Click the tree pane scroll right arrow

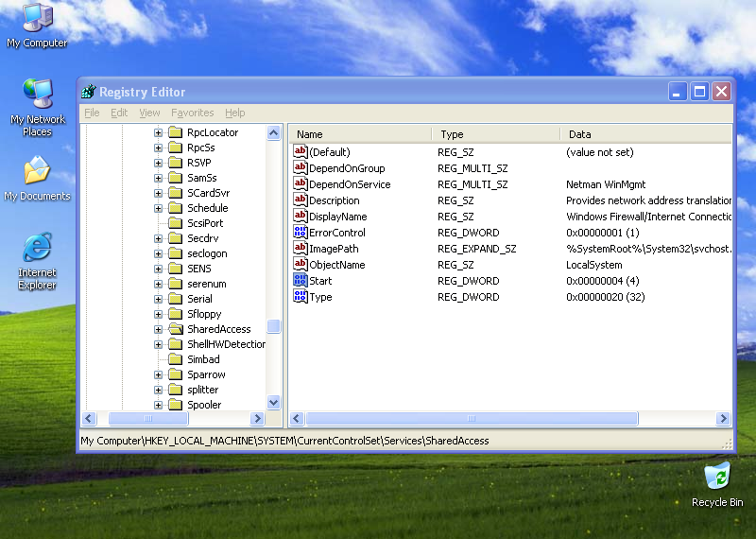click(x=257, y=418)
